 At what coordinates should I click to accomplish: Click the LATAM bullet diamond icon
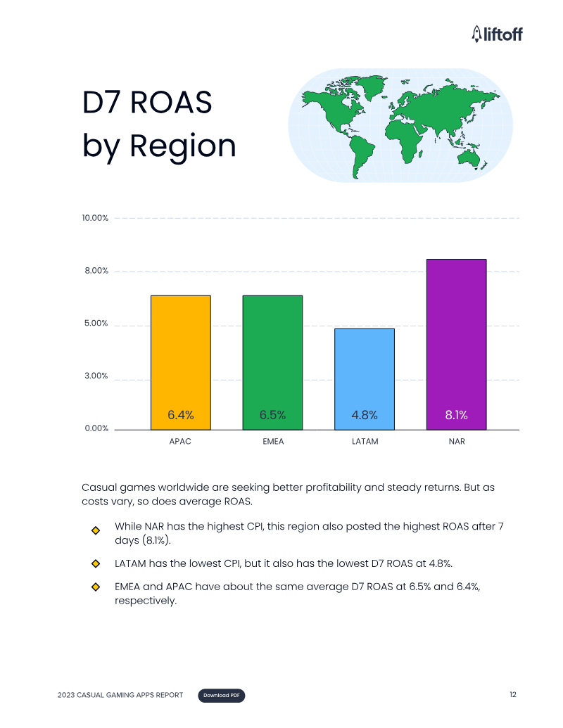point(96,563)
